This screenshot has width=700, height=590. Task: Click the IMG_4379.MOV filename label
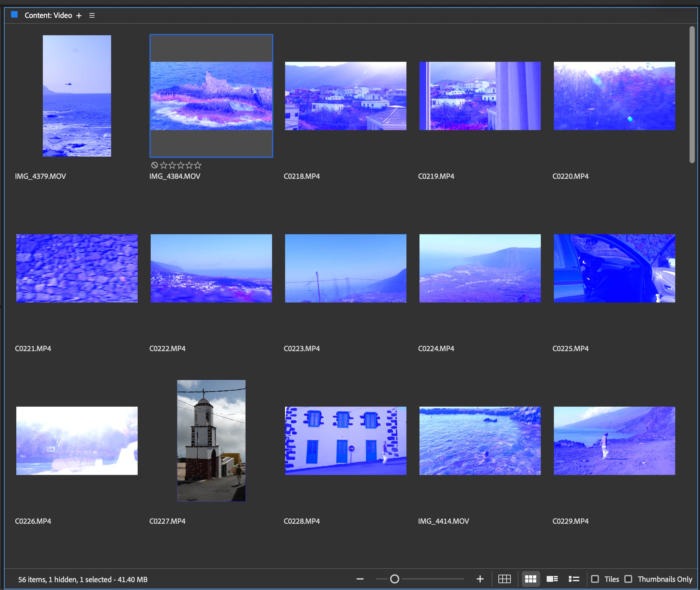(x=40, y=176)
